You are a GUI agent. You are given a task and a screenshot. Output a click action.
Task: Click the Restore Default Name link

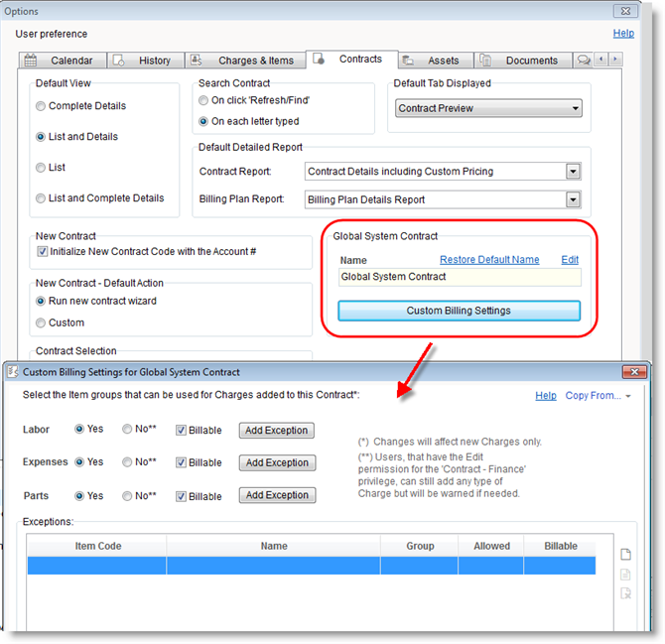(x=489, y=260)
